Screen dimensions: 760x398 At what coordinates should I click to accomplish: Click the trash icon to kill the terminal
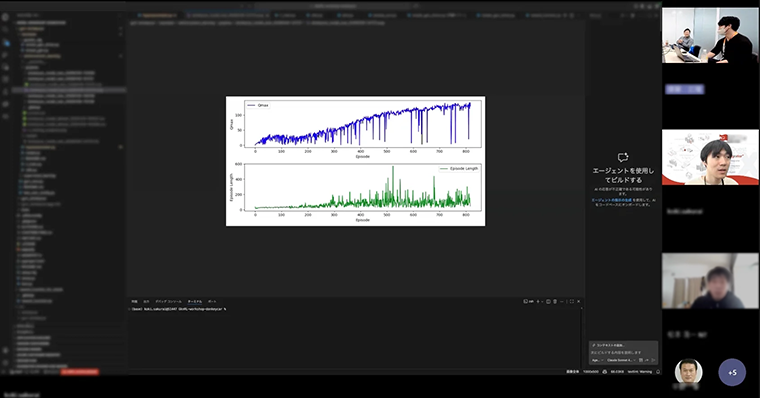pos(555,302)
